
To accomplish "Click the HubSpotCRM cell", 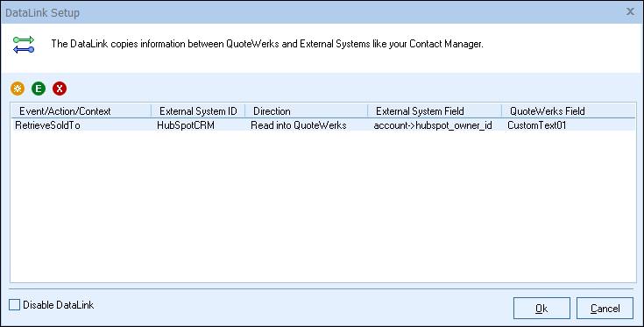I will (186, 125).
